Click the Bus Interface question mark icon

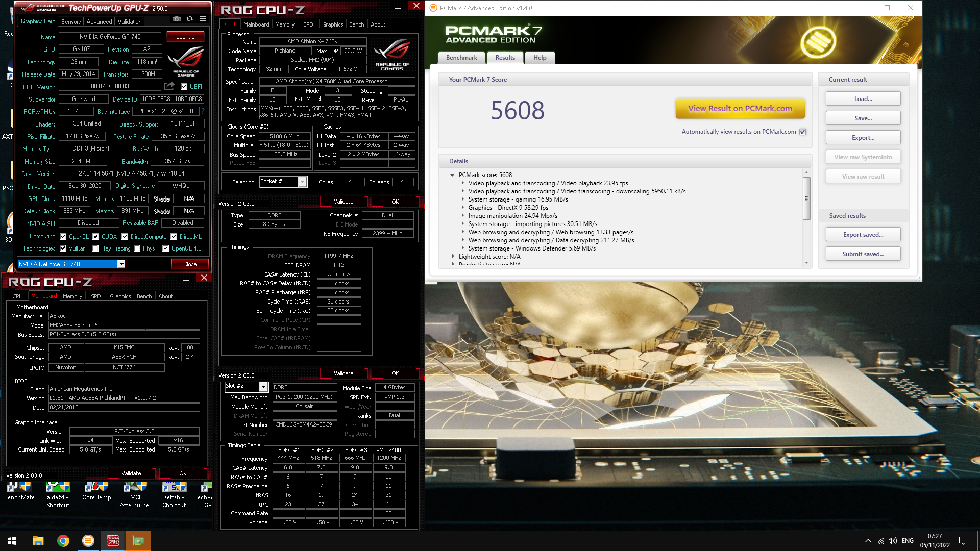point(203,111)
